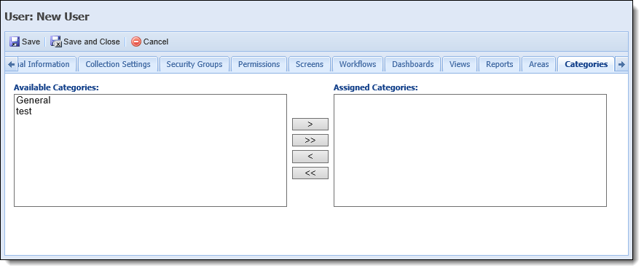Show the Workflows tab
Image resolution: width=644 pixels, height=271 pixels.
click(358, 64)
